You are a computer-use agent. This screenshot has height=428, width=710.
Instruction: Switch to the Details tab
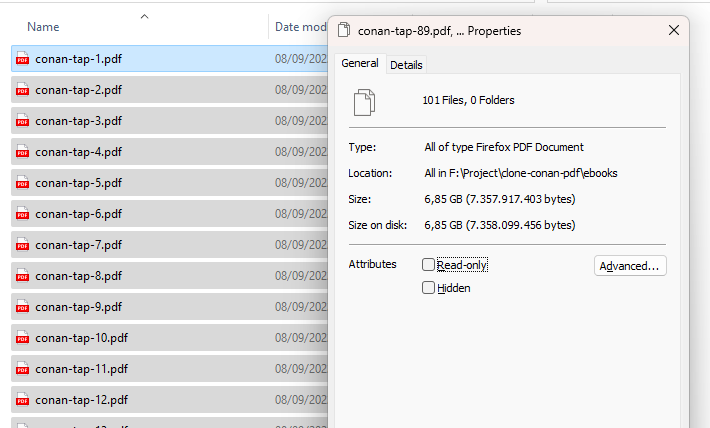(x=406, y=65)
